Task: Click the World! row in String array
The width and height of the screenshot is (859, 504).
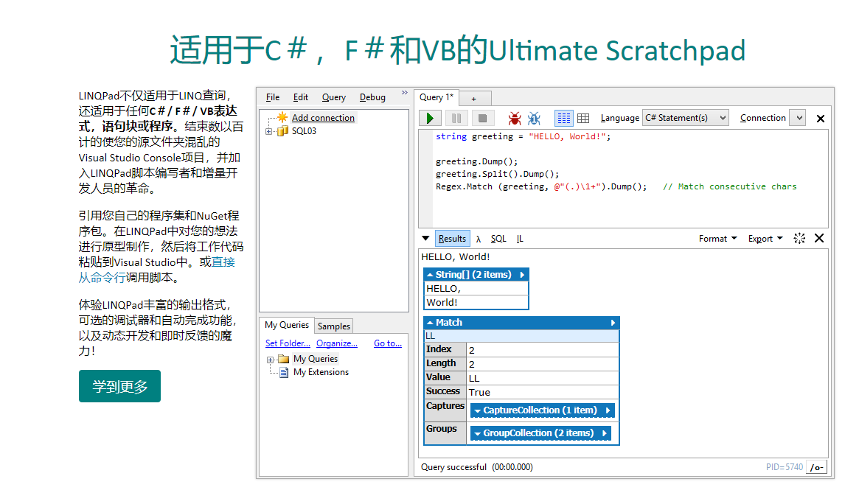Action: [476, 302]
